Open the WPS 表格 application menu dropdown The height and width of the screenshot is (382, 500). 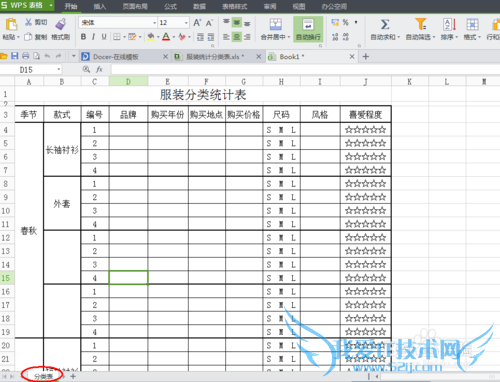click(x=51, y=5)
